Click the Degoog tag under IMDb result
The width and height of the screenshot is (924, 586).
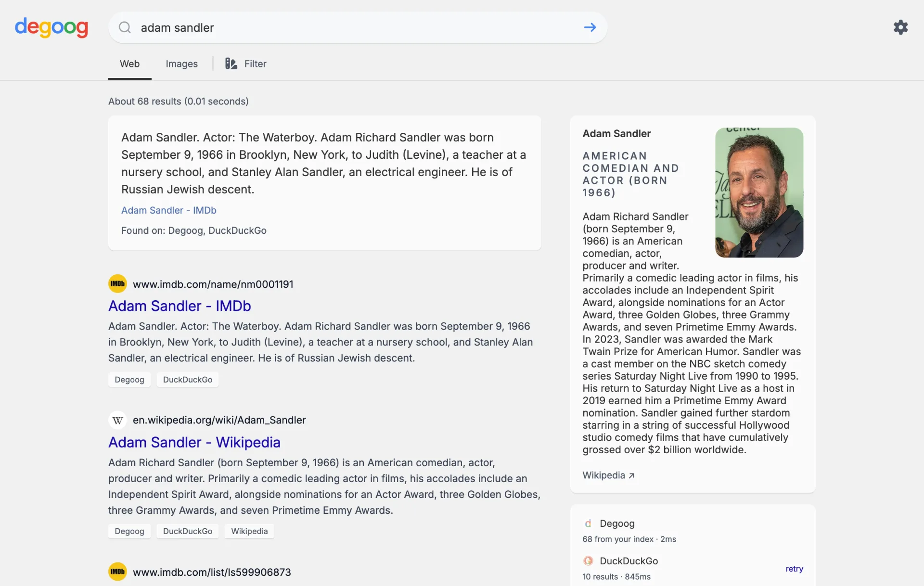pos(129,380)
